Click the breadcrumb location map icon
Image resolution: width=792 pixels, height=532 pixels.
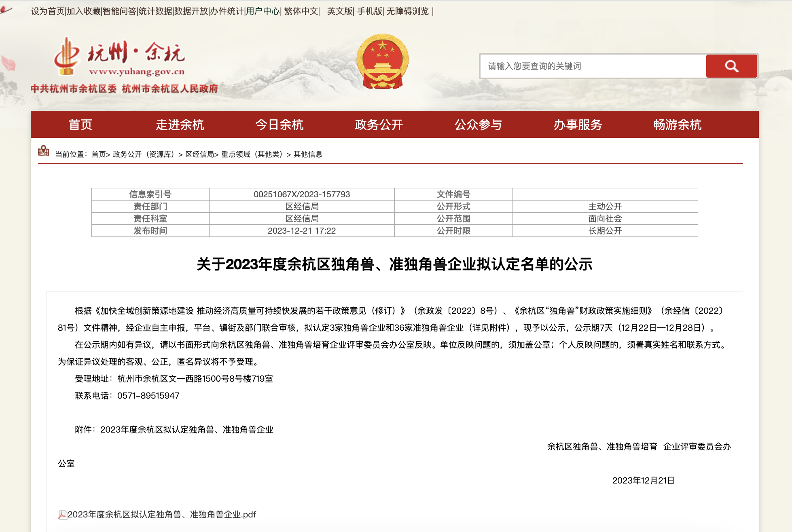(43, 151)
